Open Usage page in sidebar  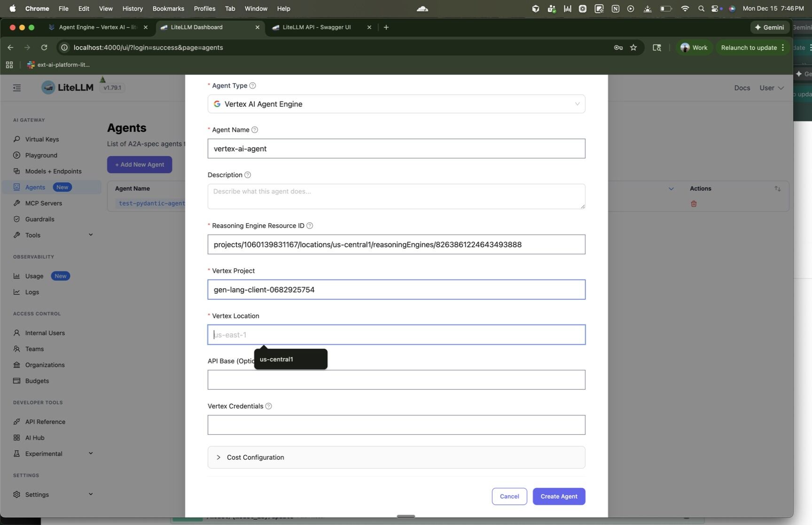(34, 276)
